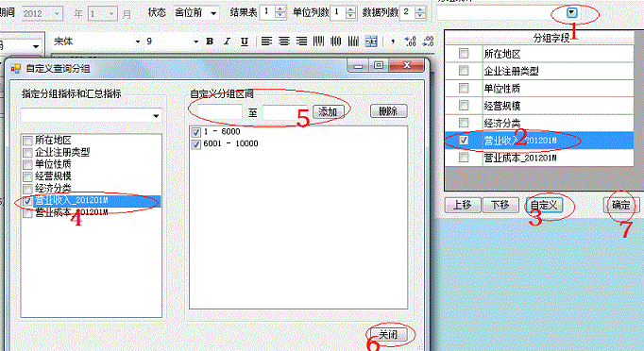Click the 添加 button
Viewport: 644px width, 351px height.
[x=329, y=111]
